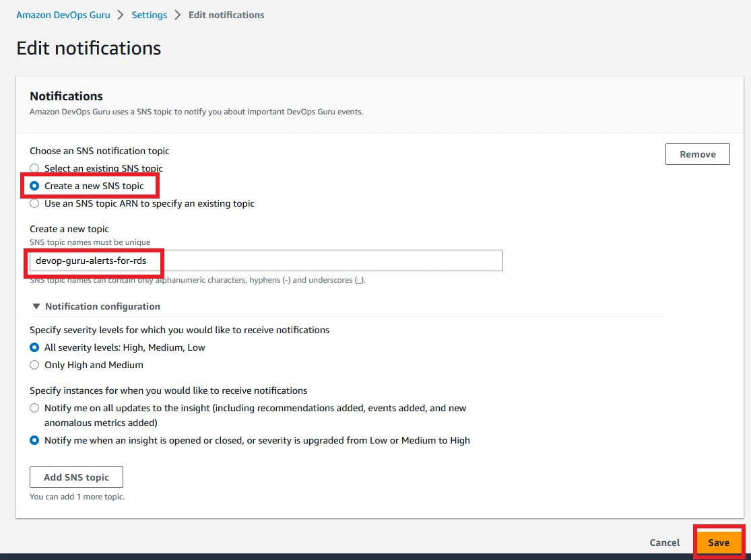The height and width of the screenshot is (560, 751).
Task: Click the allowed characters hint under topic field
Action: coord(198,280)
